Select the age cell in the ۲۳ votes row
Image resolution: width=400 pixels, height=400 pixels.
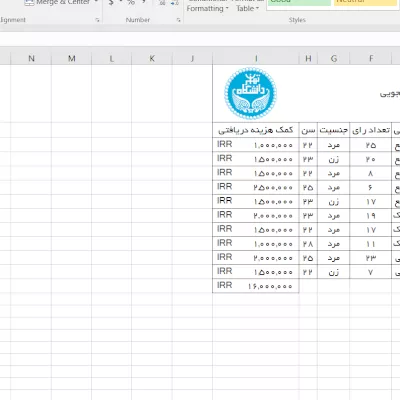(308, 258)
